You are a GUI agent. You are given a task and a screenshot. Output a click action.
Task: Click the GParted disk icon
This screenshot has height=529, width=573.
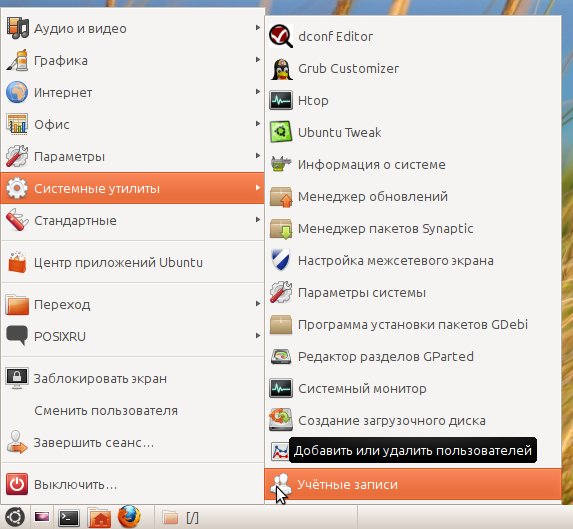(x=281, y=357)
